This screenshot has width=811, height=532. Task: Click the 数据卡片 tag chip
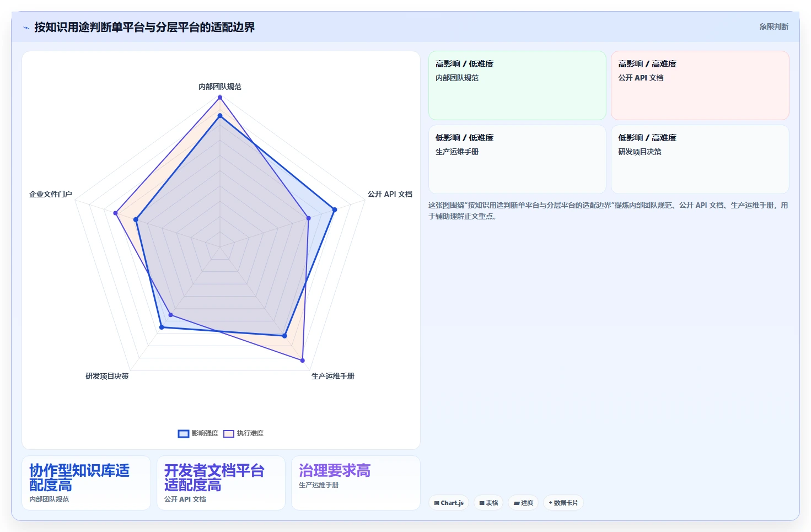563,503
